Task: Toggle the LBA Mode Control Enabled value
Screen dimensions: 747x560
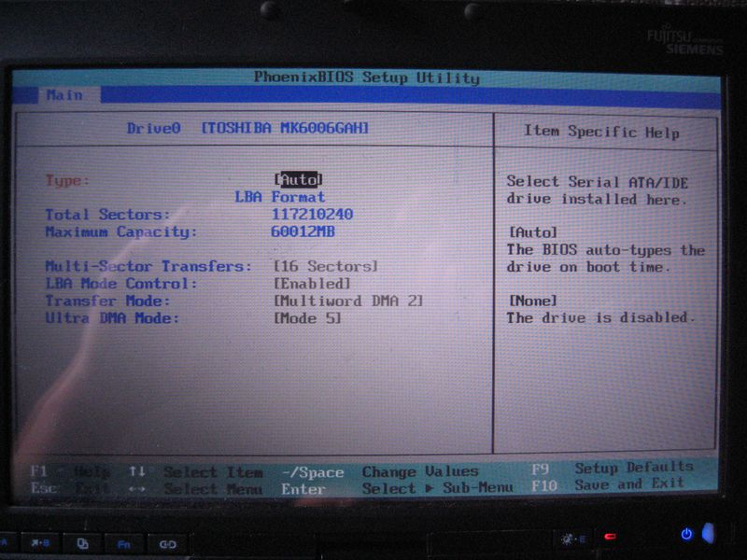Action: tap(312, 284)
